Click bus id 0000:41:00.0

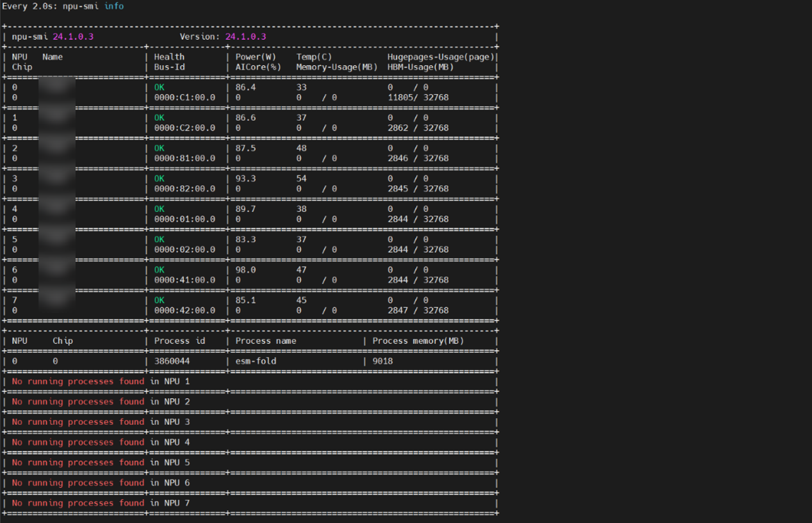pos(184,280)
